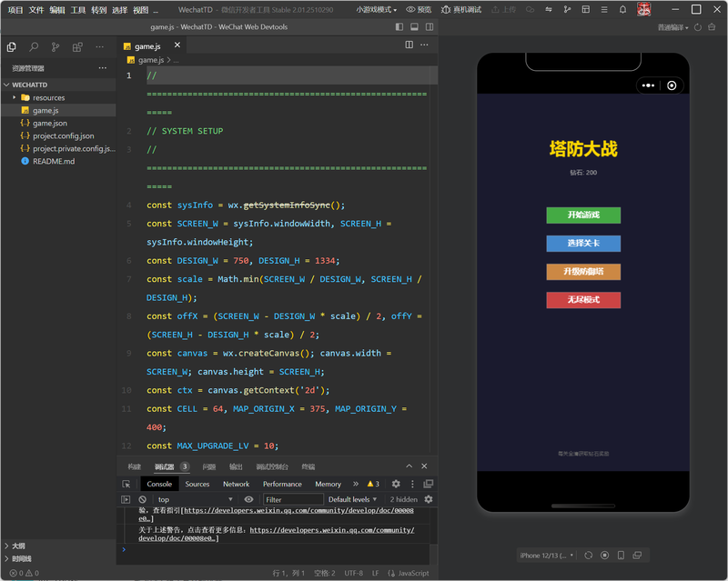The image size is (728, 581).
Task: Open sidebar more actions ellipsis
Action: click(x=99, y=47)
